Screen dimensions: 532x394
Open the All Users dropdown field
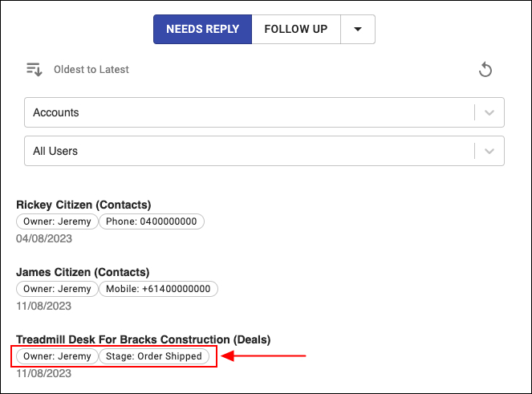point(264,151)
